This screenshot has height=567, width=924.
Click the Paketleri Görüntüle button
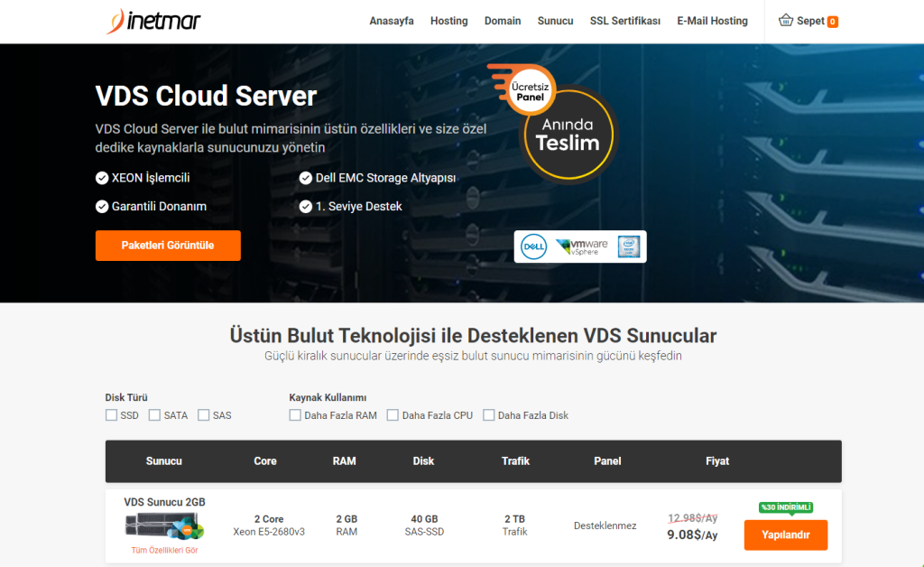[x=168, y=245]
